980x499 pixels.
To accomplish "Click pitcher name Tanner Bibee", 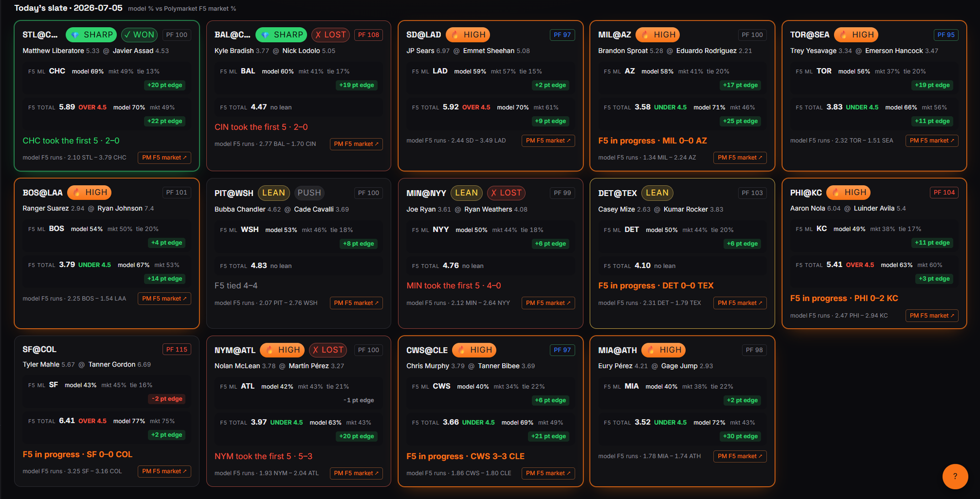I will pyautogui.click(x=499, y=366).
